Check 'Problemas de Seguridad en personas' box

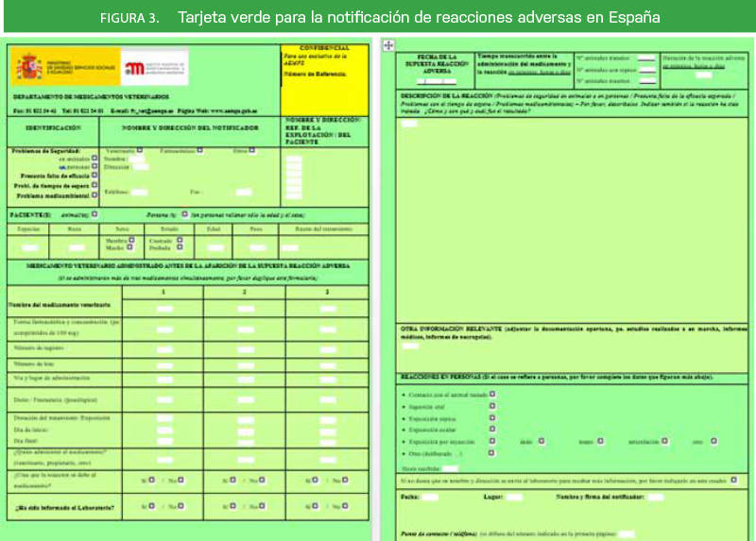(x=94, y=166)
